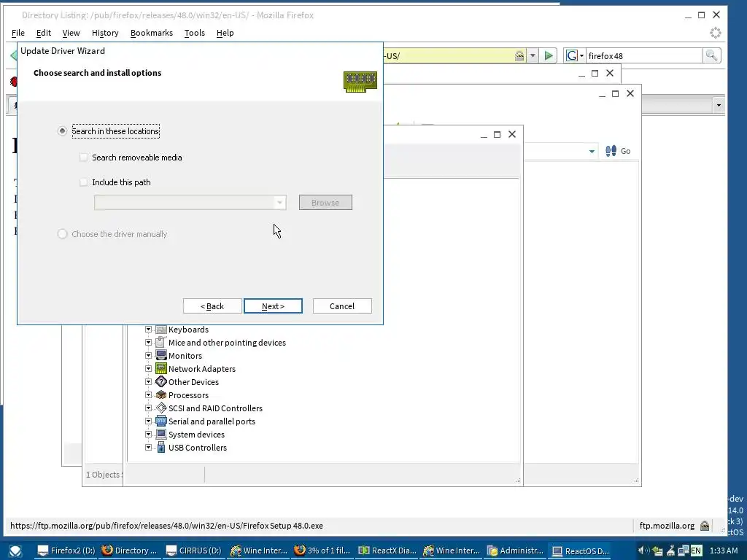
Task: Expand SCSI and RAID Controllers node
Action: pos(148,408)
